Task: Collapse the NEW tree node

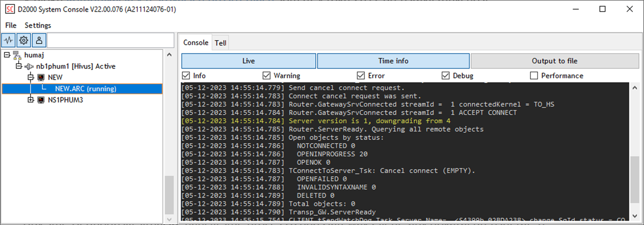Action: [x=31, y=77]
